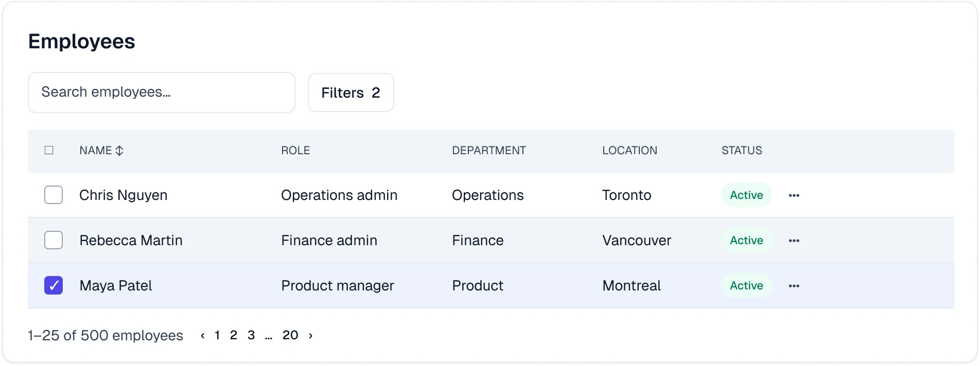Viewport: 980px width, 366px height.
Task: Open the actions menu for Chris Nguyen
Action: tap(794, 195)
